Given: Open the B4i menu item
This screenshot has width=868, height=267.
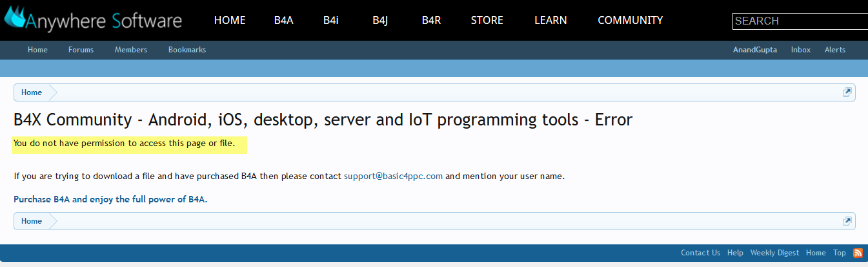Looking at the screenshot, I should click(x=331, y=20).
